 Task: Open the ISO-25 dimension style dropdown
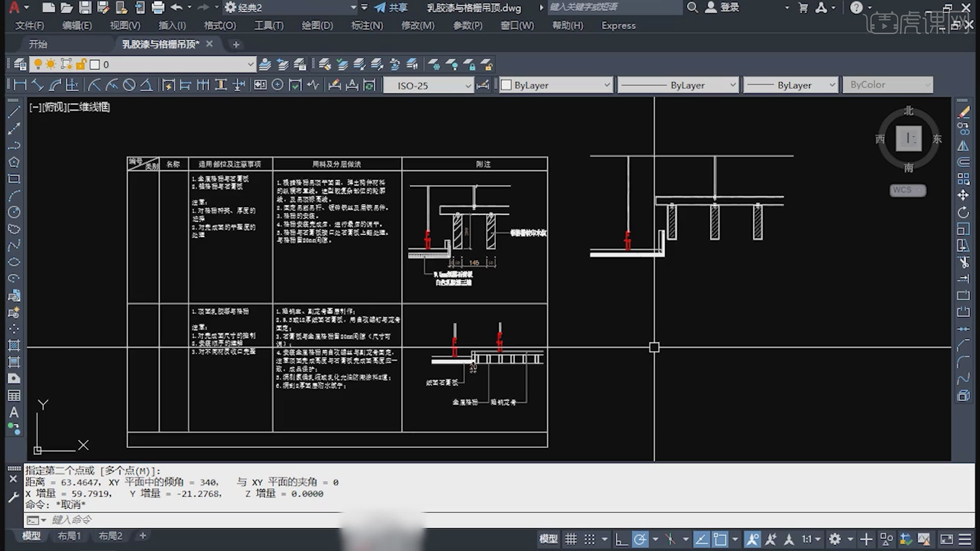pos(468,86)
